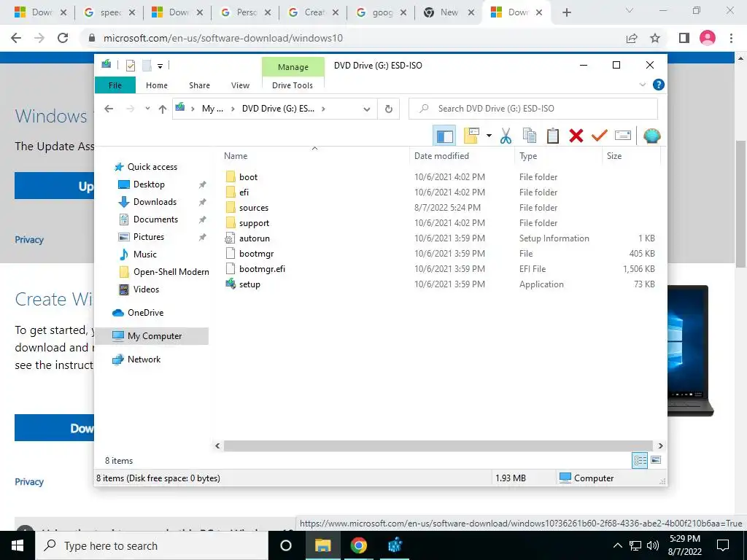Bookmark this page with star icon
The image size is (747, 560).
tap(655, 38)
